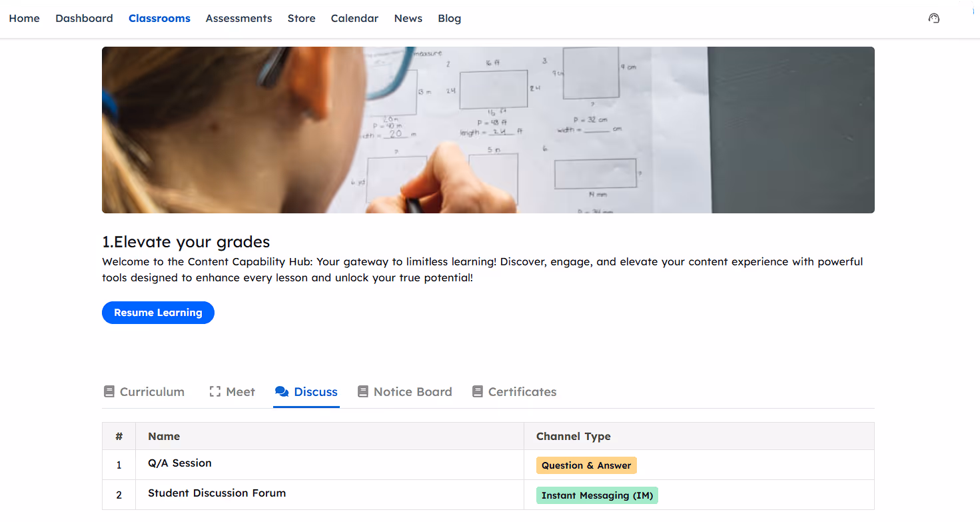Image resolution: width=980 pixels, height=522 pixels.
Task: Click the Meet tab frame icon
Action: click(x=215, y=391)
